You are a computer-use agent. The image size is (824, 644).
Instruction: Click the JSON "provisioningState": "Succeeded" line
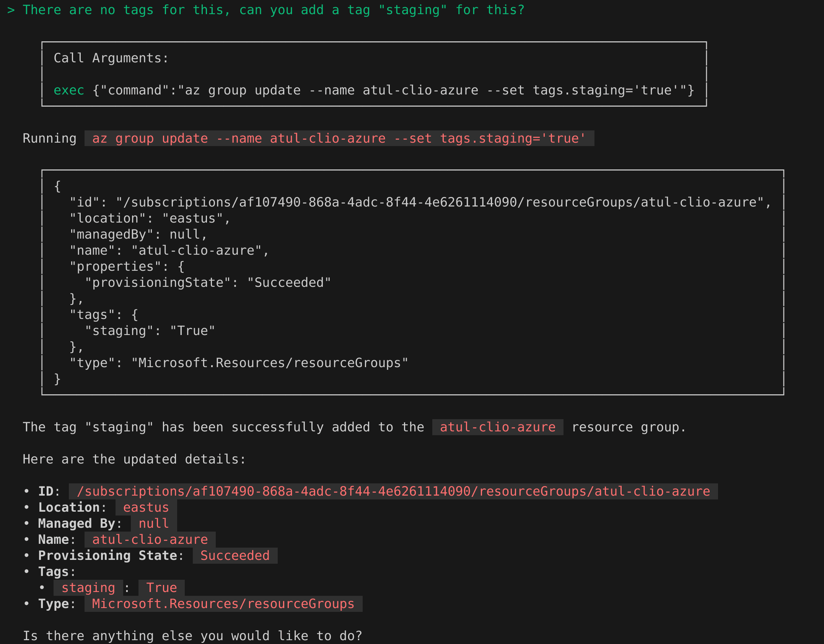pyautogui.click(x=208, y=283)
